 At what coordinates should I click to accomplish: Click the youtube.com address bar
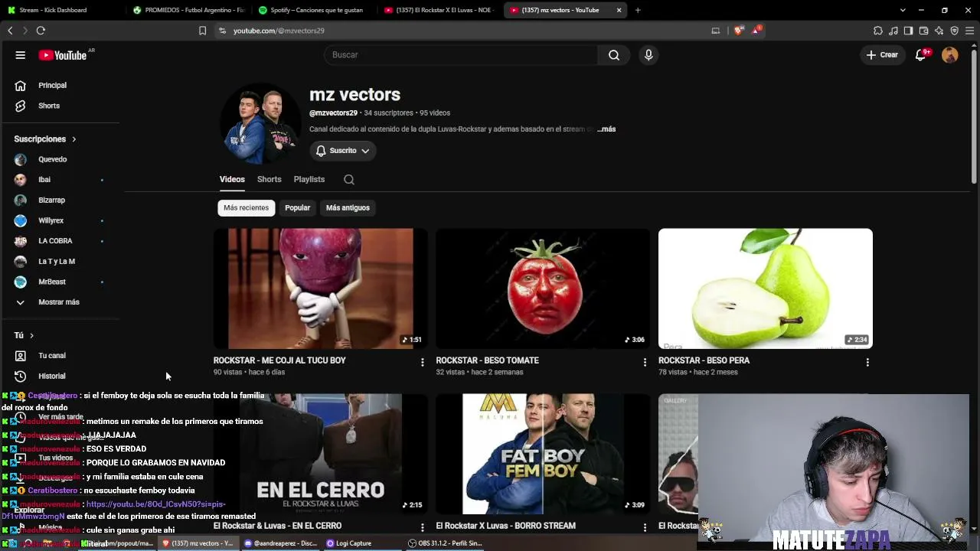point(459,31)
